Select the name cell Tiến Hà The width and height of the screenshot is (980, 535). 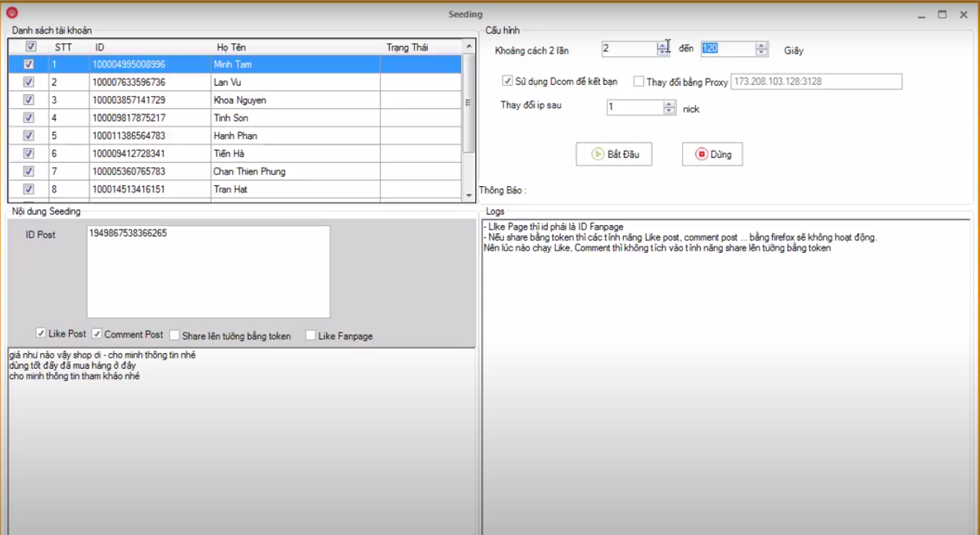tap(296, 153)
